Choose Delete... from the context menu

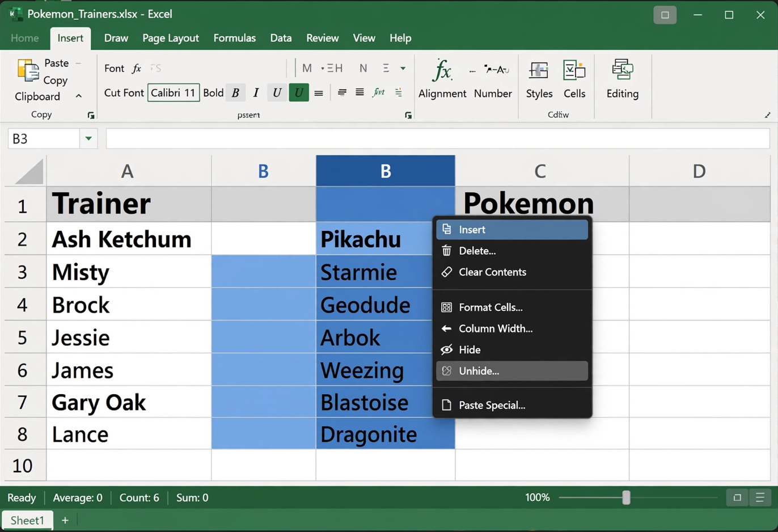(x=512, y=251)
